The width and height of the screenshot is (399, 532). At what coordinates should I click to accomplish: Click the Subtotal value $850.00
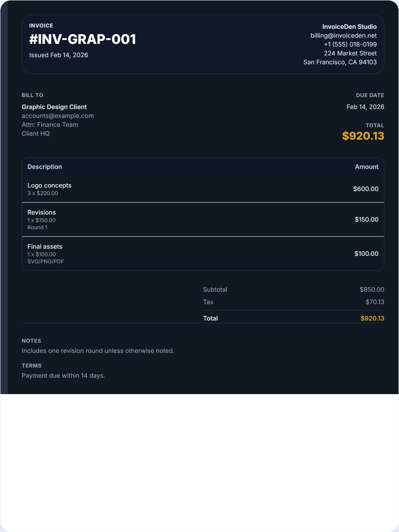click(x=372, y=289)
